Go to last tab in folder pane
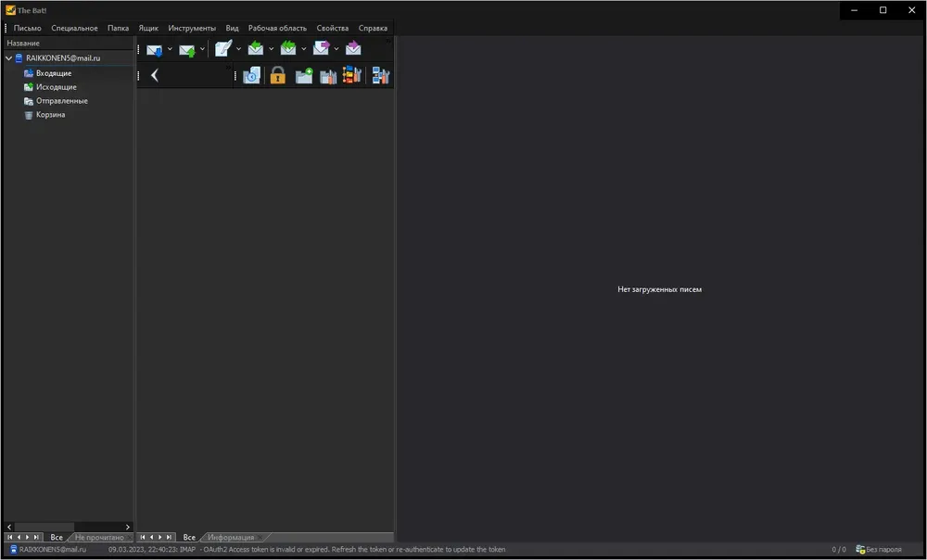The width and height of the screenshot is (927, 560). tap(36, 537)
